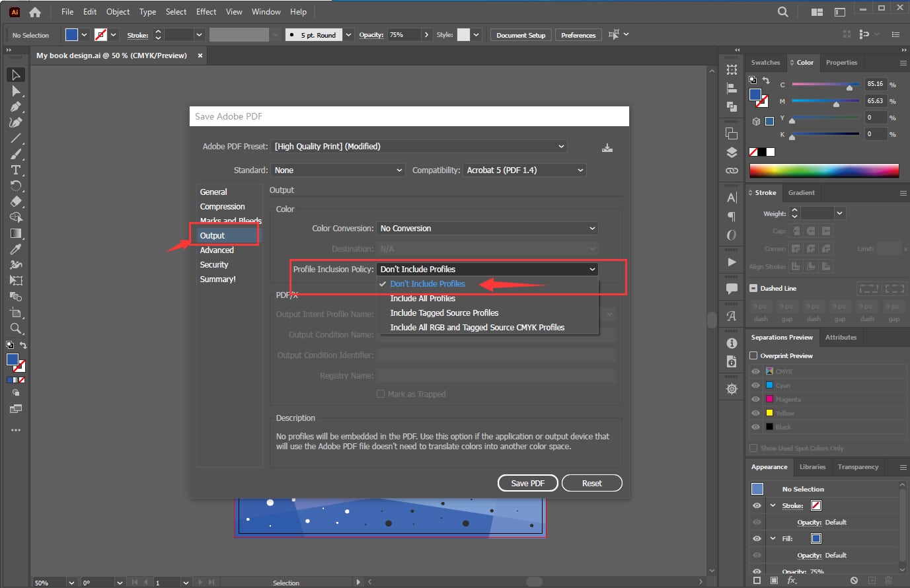
Task: Select the Pen tool
Action: 16,106
